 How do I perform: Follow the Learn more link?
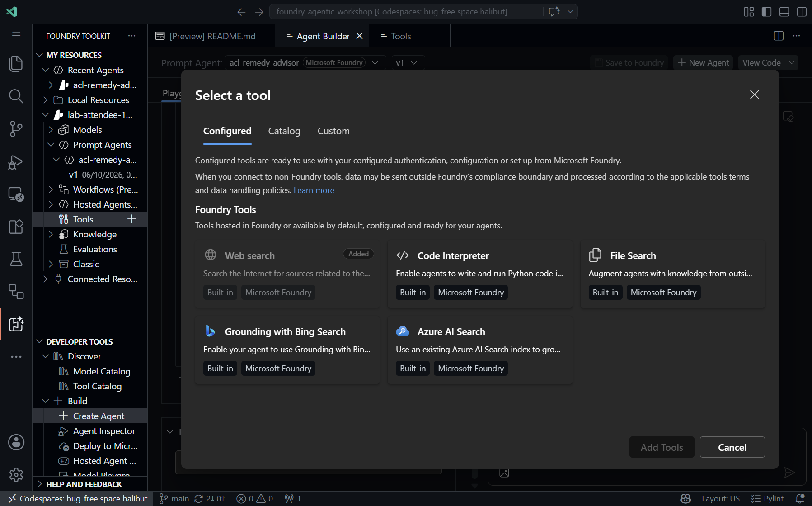314,190
